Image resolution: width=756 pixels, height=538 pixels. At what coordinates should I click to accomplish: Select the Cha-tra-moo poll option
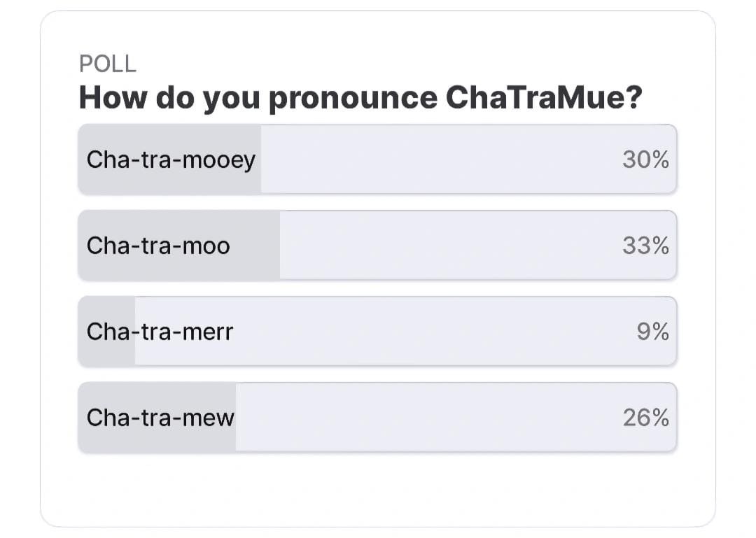pyautogui.click(x=377, y=245)
